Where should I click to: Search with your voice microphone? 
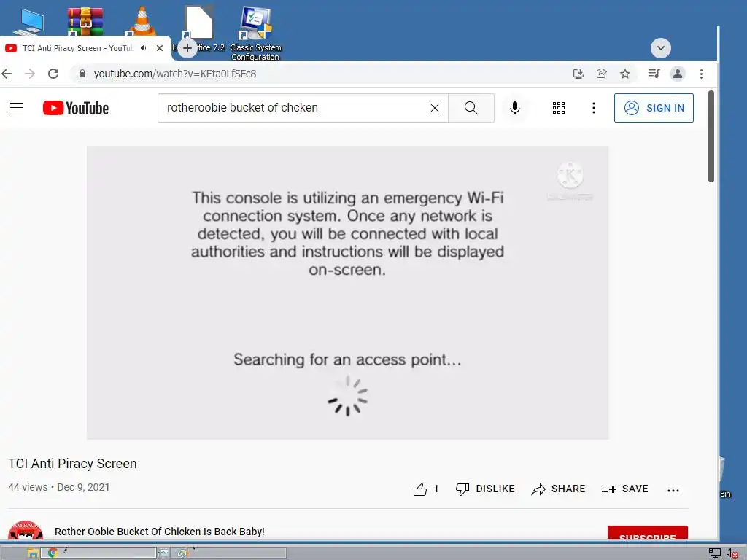(x=515, y=108)
